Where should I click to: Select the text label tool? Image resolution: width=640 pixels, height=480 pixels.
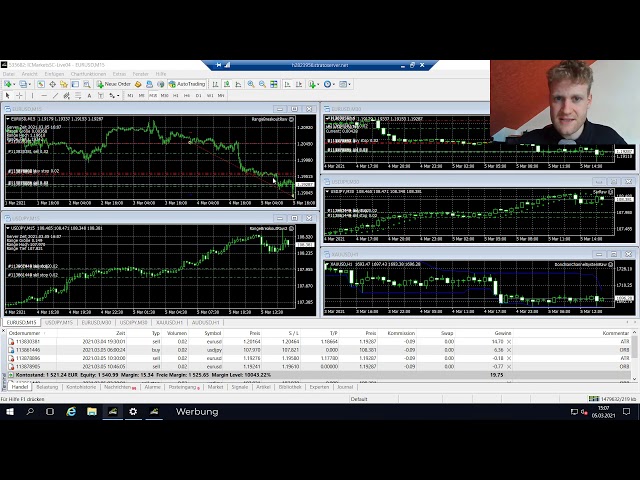[102, 95]
